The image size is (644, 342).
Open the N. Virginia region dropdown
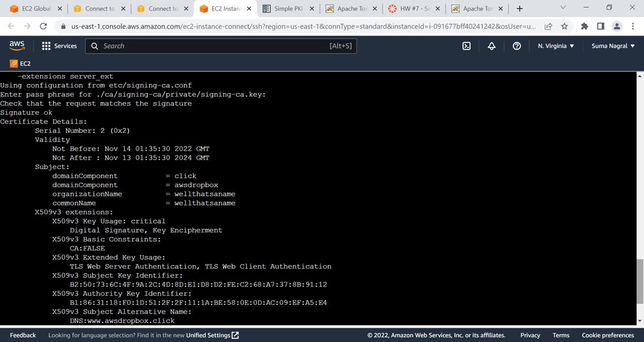pos(555,45)
